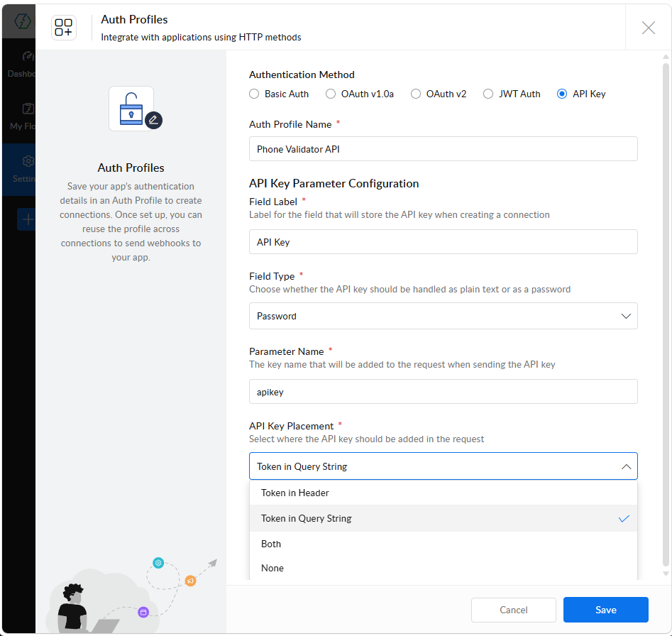This screenshot has width=672, height=636.
Task: Click the Save button
Action: [605, 610]
